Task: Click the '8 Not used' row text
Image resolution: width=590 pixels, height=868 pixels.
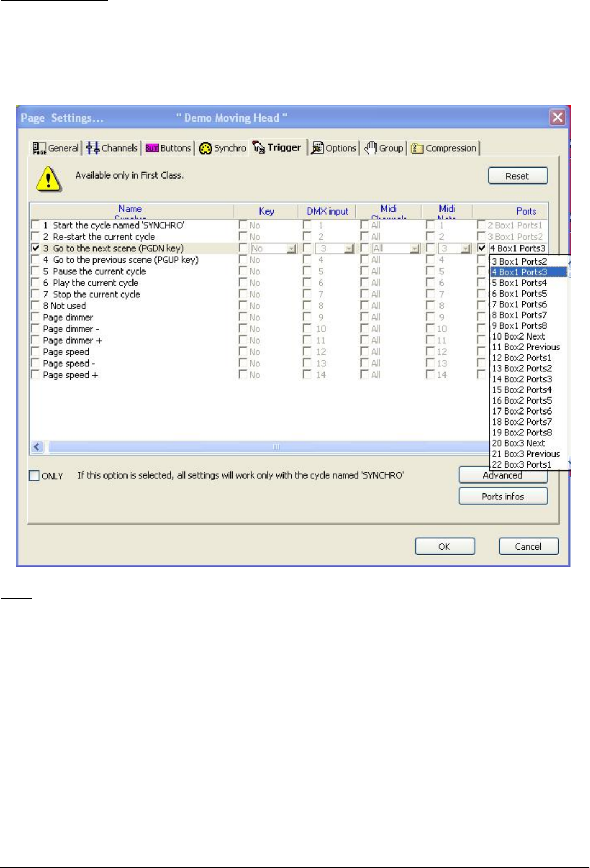Action: pyautogui.click(x=65, y=306)
